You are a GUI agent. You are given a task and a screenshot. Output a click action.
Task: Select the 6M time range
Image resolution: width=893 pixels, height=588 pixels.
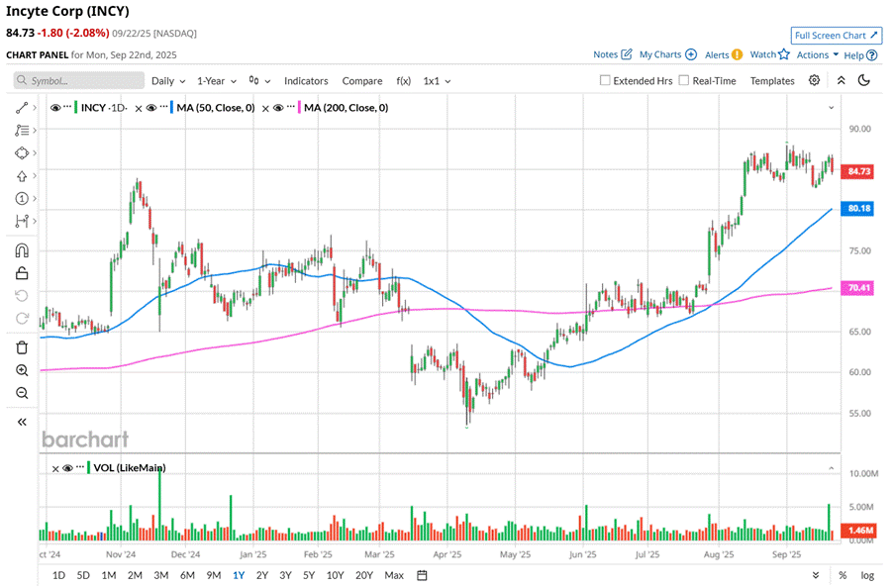pos(186,575)
